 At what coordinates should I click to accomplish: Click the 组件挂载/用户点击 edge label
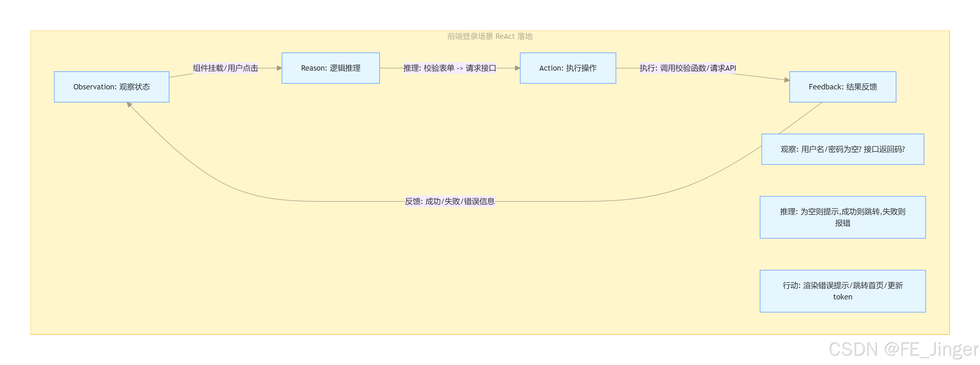pos(225,68)
